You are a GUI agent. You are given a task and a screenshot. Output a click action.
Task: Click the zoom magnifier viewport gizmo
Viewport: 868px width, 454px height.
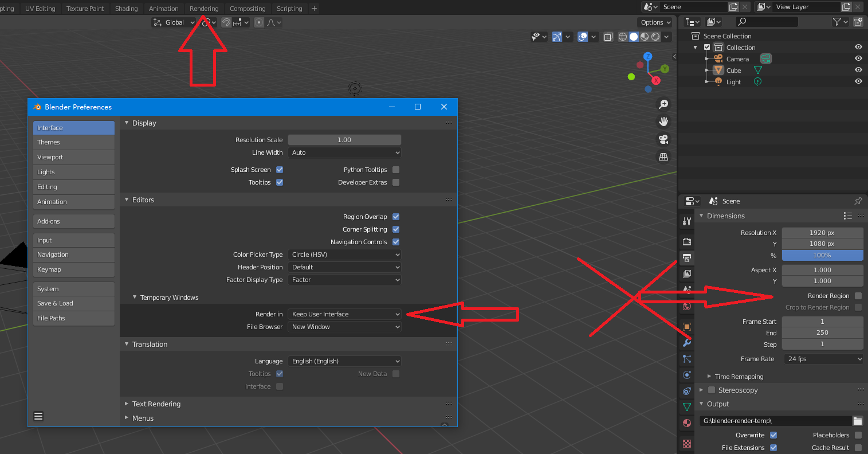(x=663, y=104)
